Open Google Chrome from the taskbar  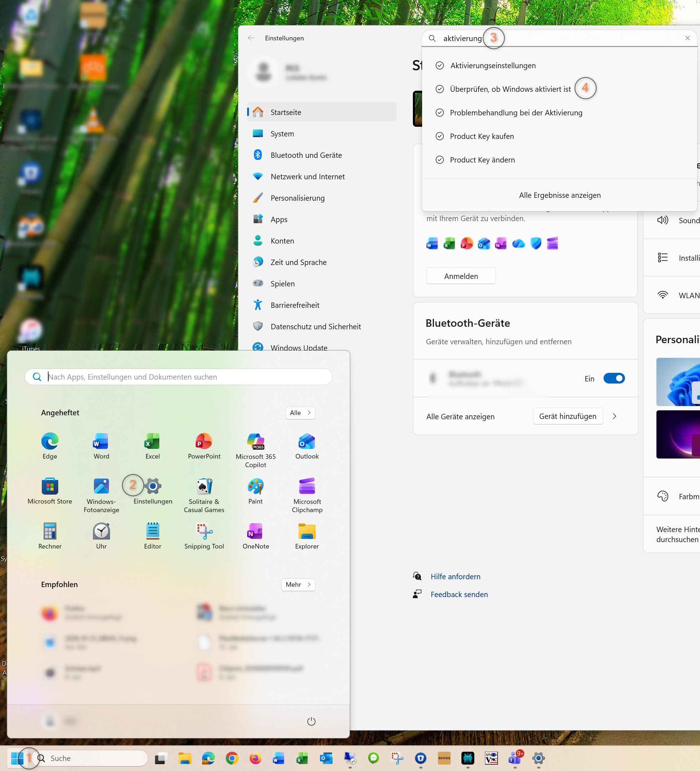tap(232, 758)
